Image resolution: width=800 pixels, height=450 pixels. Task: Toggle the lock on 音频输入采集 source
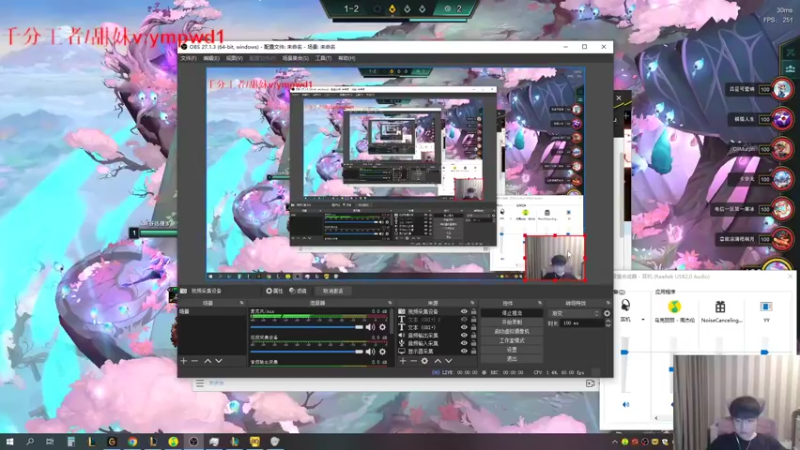473,343
